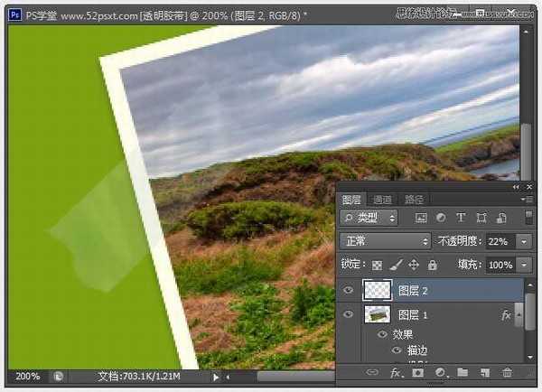Open the 正常 blend mode dropdown

tap(385, 242)
